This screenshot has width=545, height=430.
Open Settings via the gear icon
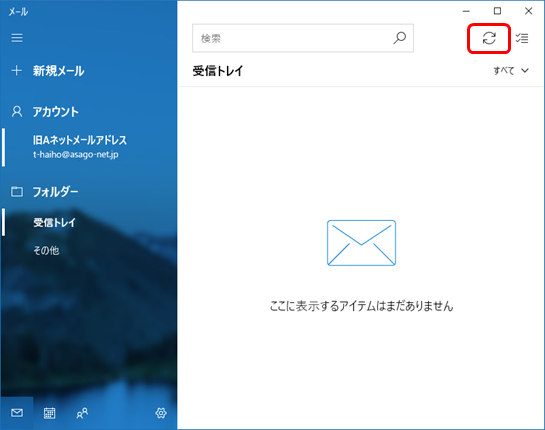[x=161, y=413]
